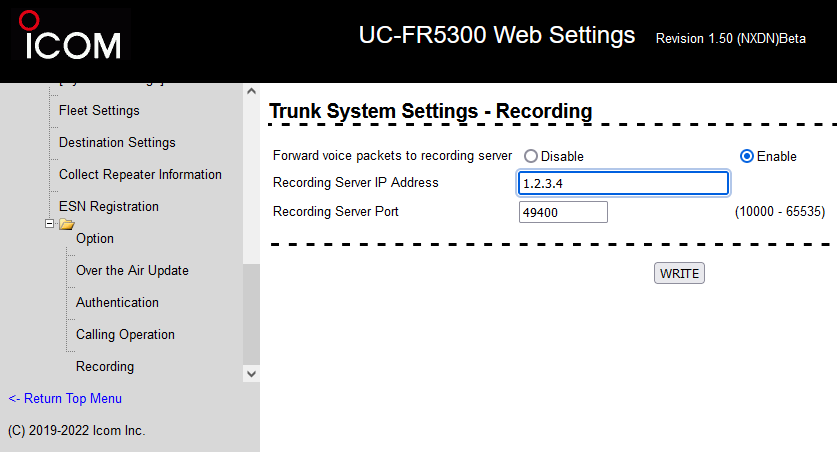Open ESN Registration page
This screenshot has width=837, height=452.
click(109, 206)
